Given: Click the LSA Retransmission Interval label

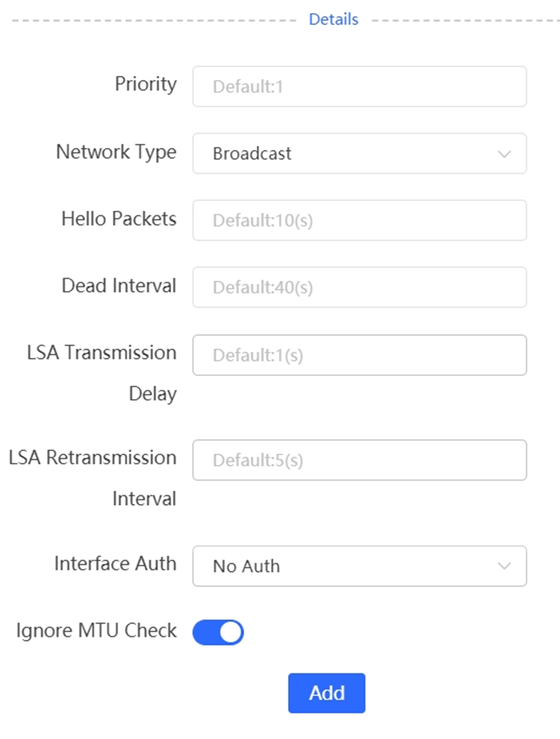Looking at the screenshot, I should (92, 478).
